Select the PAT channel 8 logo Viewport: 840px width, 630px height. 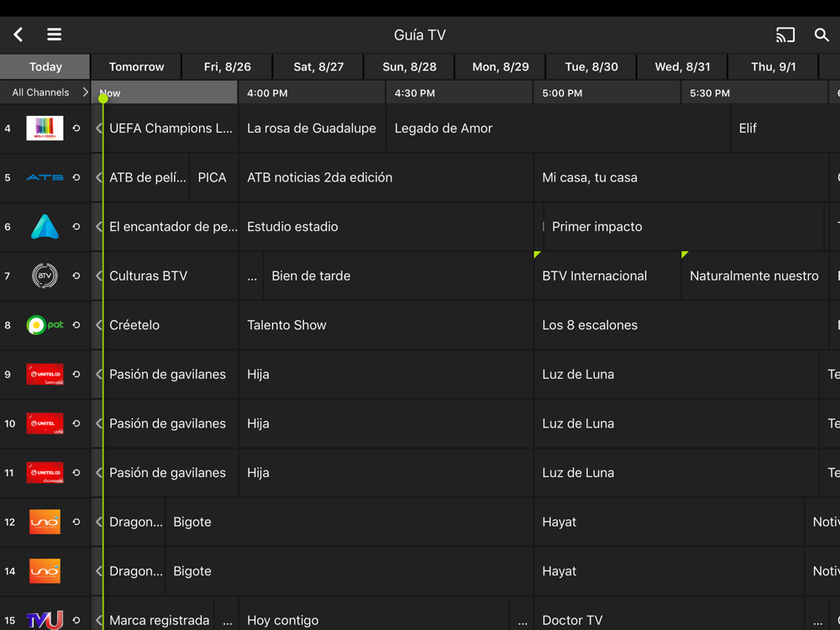click(x=45, y=325)
